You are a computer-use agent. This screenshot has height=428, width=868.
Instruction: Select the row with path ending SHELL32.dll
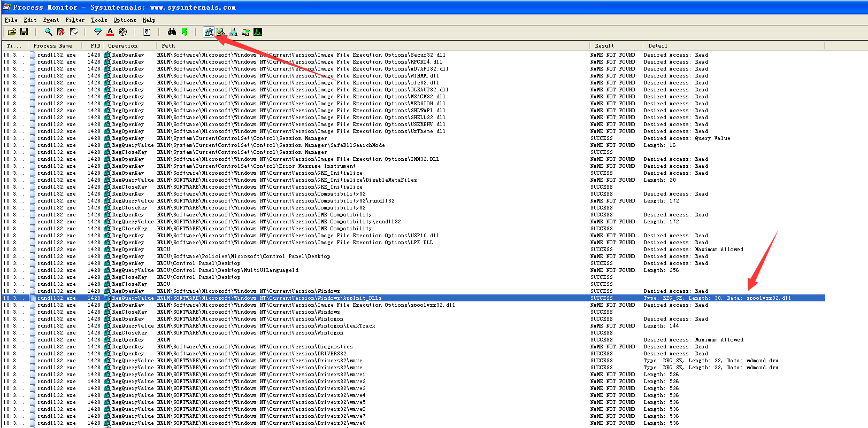tap(413, 118)
